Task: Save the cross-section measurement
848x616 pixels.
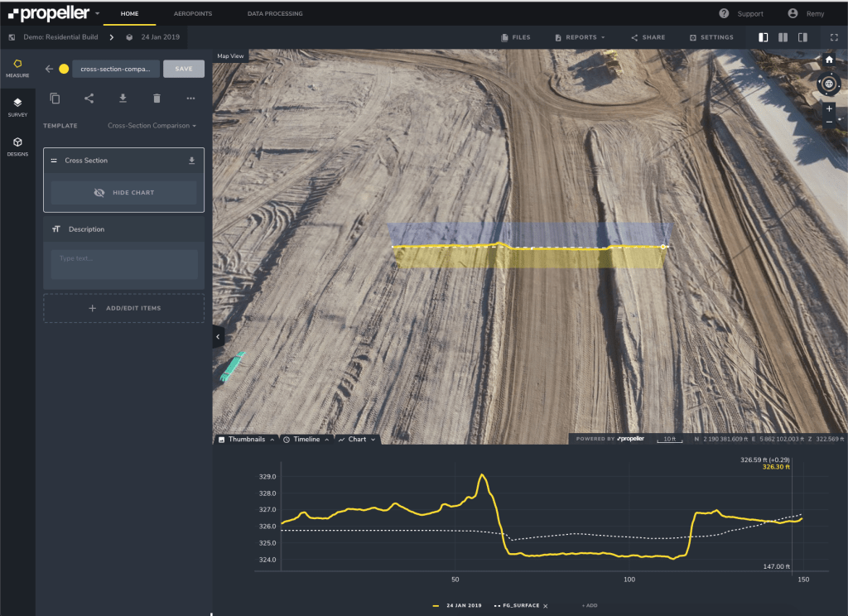Action: pyautogui.click(x=183, y=69)
